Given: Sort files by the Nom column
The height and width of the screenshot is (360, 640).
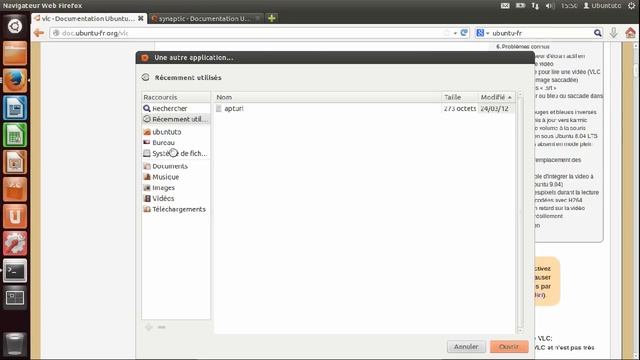Looking at the screenshot, I should tap(328, 97).
